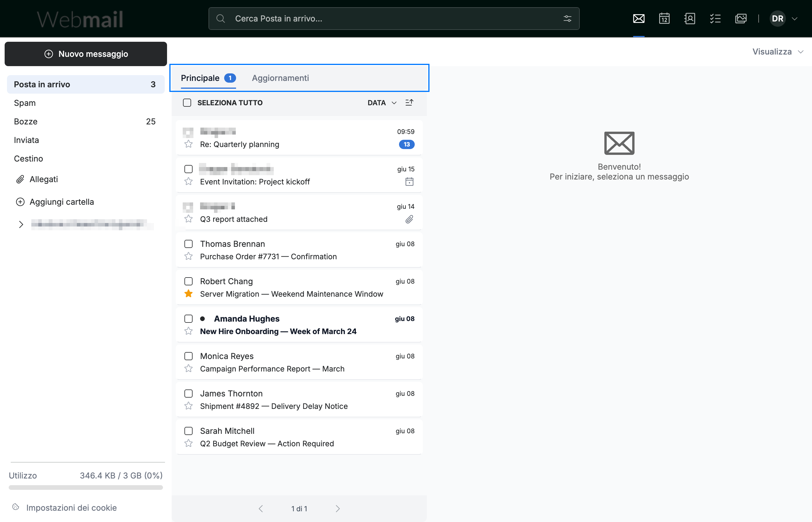Open the Mail app icon in top bar

[x=639, y=19]
